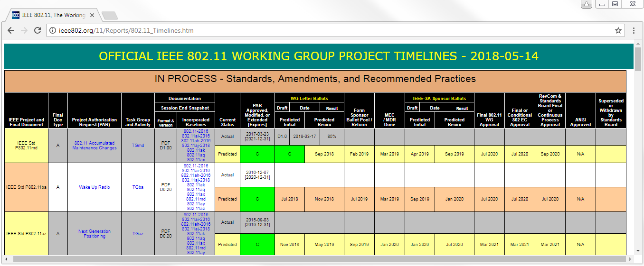Click the '85%' ballot result cell
Screen dimensions: 644x266
(x=332, y=137)
